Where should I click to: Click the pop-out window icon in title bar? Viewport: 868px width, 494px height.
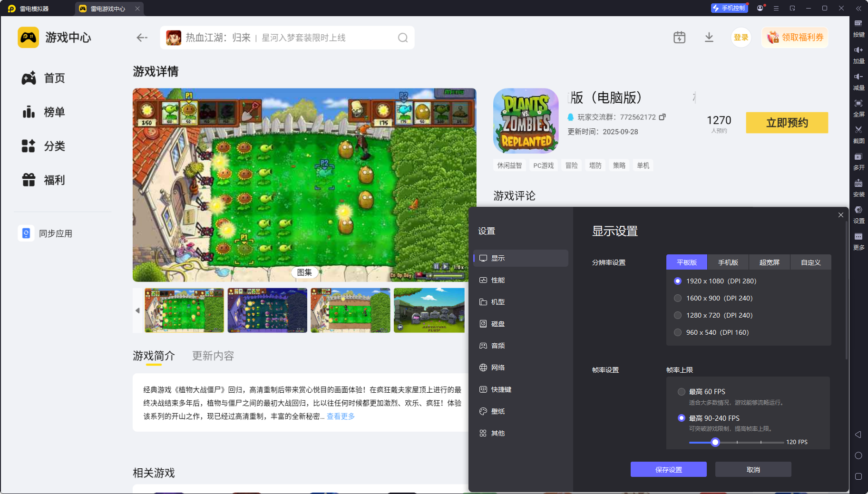point(792,8)
